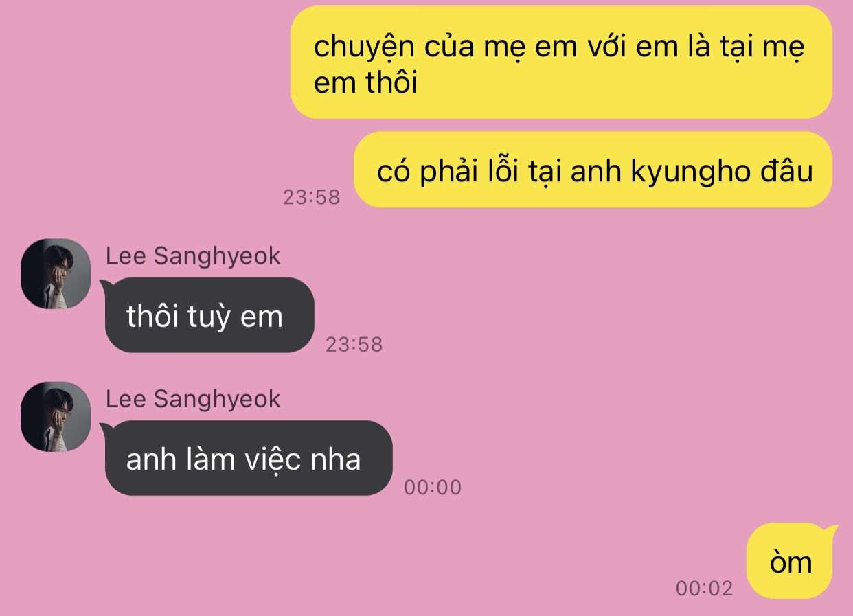Open the Lee Sanghyeok name above "anh làm việc nha"
Screen dimensions: 853x616
193,399
